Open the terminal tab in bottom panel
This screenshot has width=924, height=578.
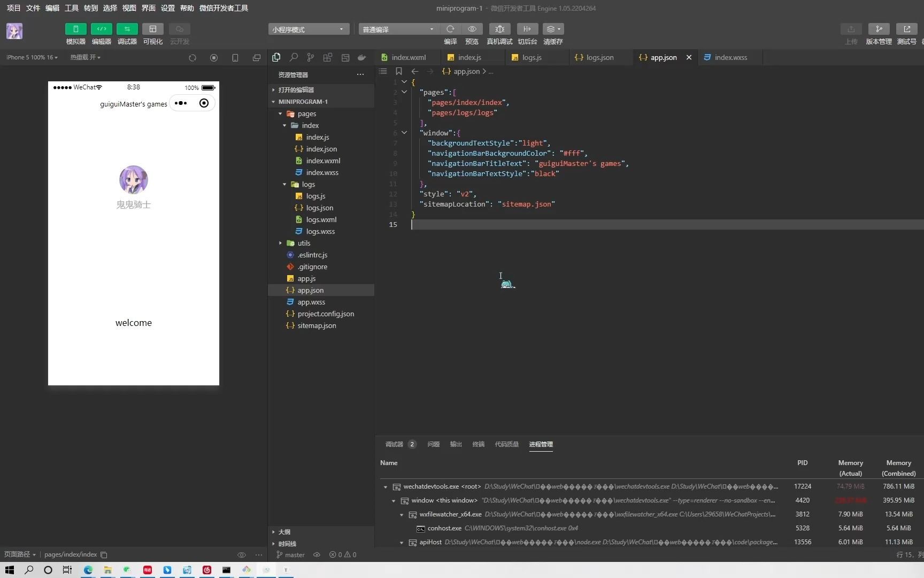479,444
